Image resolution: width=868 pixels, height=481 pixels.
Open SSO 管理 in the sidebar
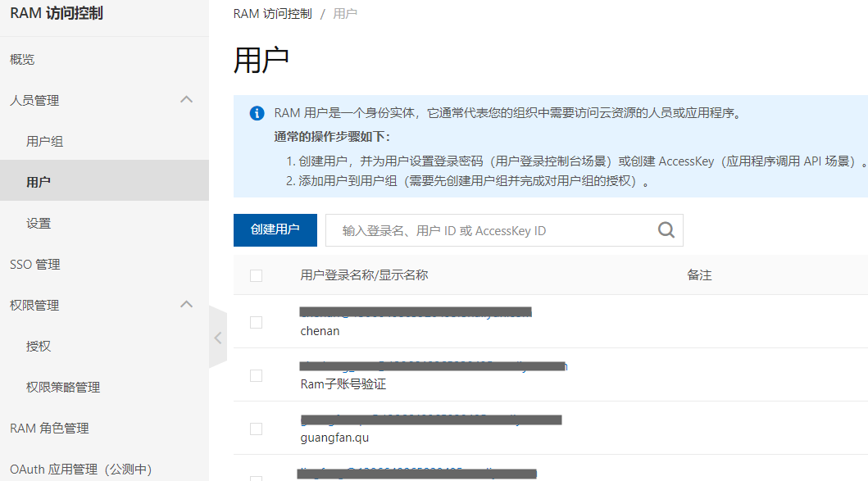pos(35,265)
